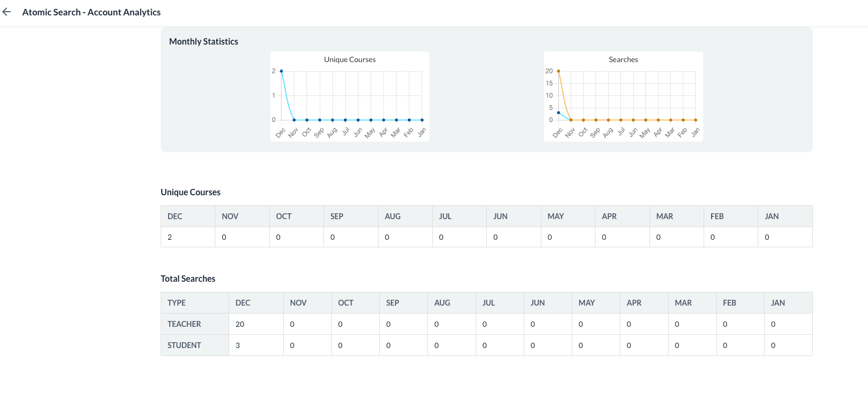Select the Searches chart title
This screenshot has height=408, width=868.
tap(623, 59)
